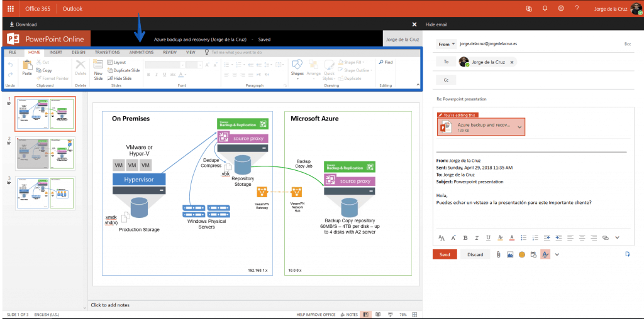This screenshot has height=319, width=644.
Task: Align email text right
Action: (594, 237)
